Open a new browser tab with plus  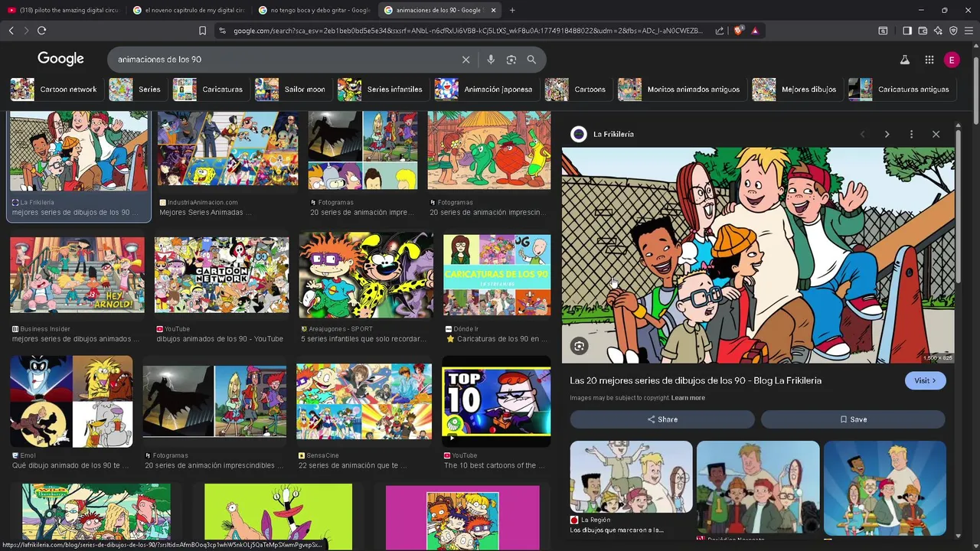(x=512, y=10)
